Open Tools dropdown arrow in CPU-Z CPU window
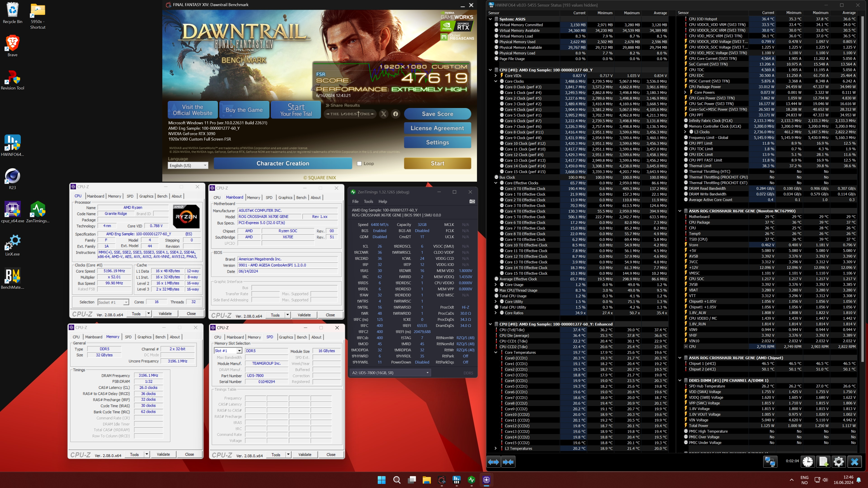This screenshot has height=488, width=868. pyautogui.click(x=148, y=314)
